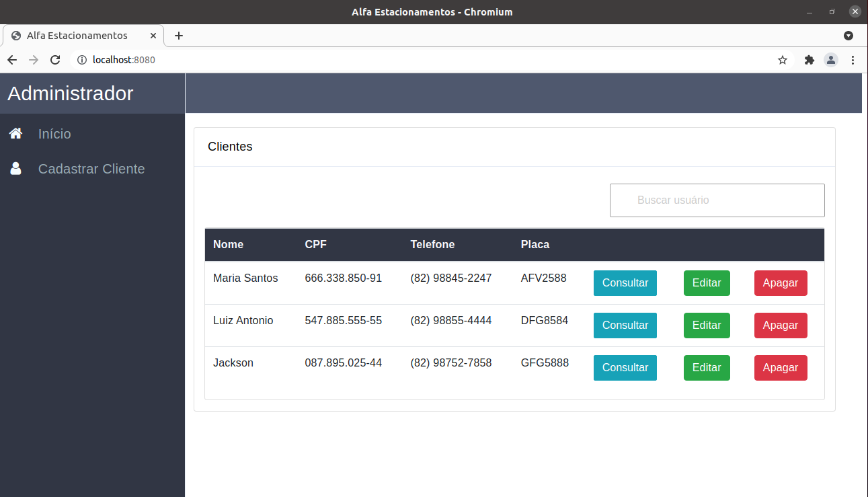Viewport: 868px width, 497px height.
Task: Click the browser profile avatar icon
Action: coord(831,60)
